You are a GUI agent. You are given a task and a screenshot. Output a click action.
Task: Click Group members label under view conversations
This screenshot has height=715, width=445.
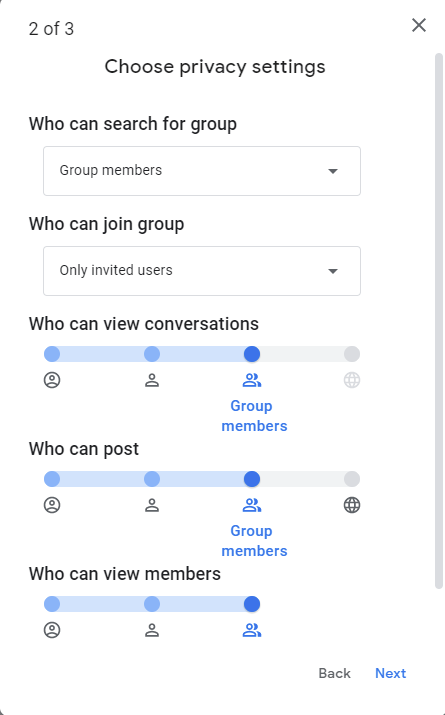(x=254, y=416)
